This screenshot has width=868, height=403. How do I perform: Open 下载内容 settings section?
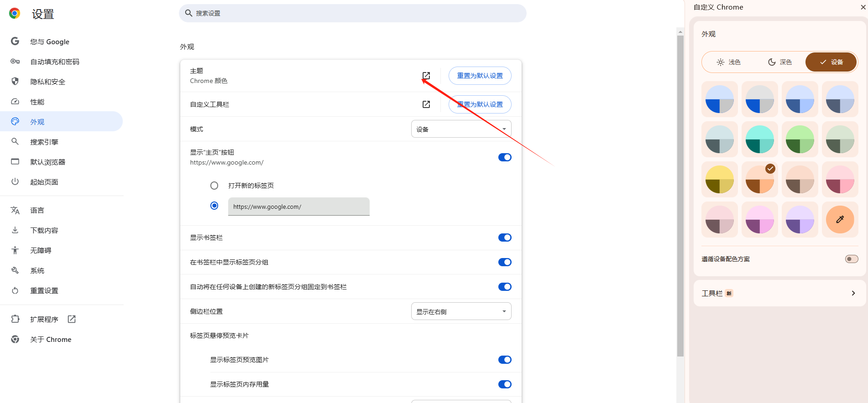click(x=61, y=230)
